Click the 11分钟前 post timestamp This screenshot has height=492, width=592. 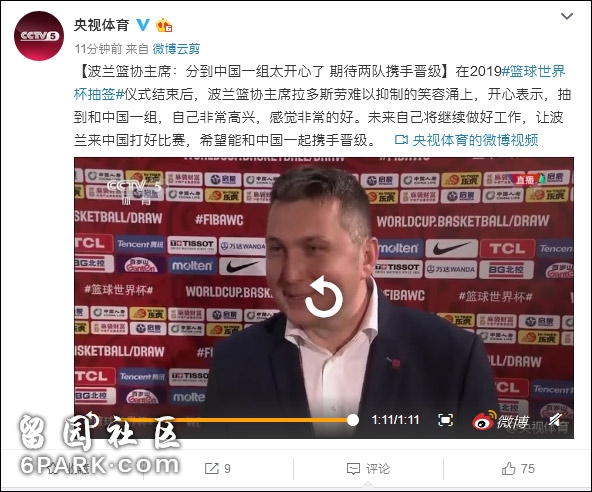point(98,49)
